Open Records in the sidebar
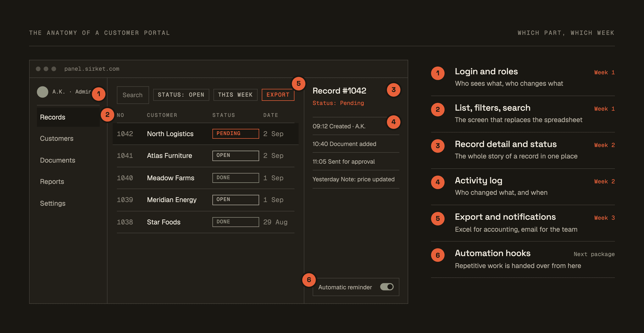This screenshot has height=333, width=644. click(68, 117)
